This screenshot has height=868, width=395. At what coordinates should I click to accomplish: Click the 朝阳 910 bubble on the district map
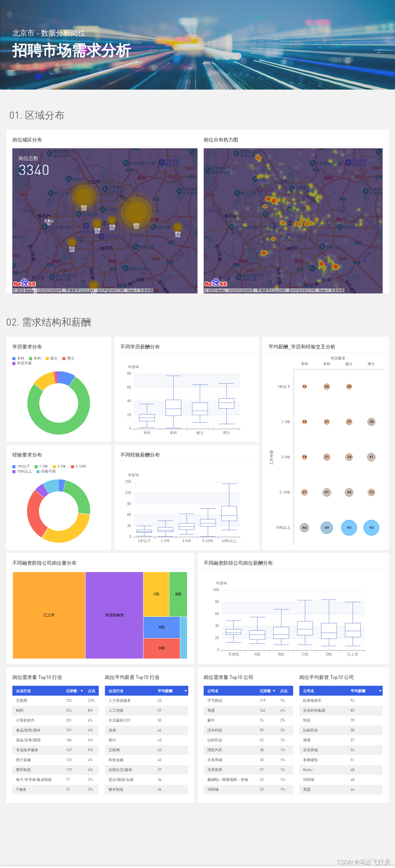(x=136, y=212)
